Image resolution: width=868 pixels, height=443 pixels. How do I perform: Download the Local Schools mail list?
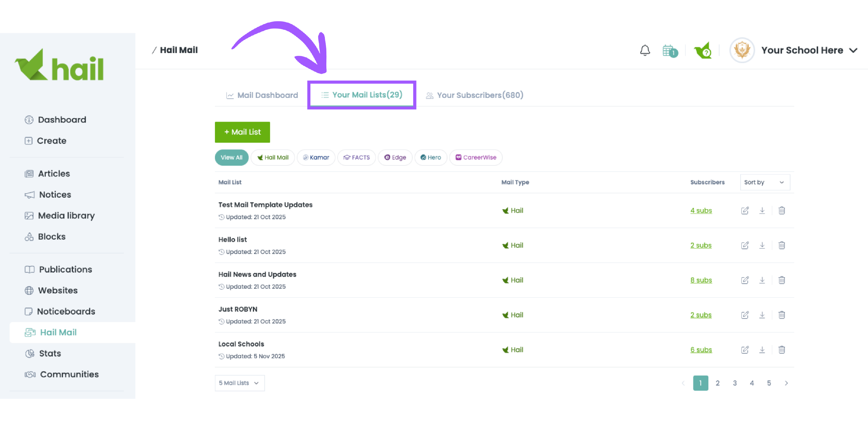tap(762, 350)
